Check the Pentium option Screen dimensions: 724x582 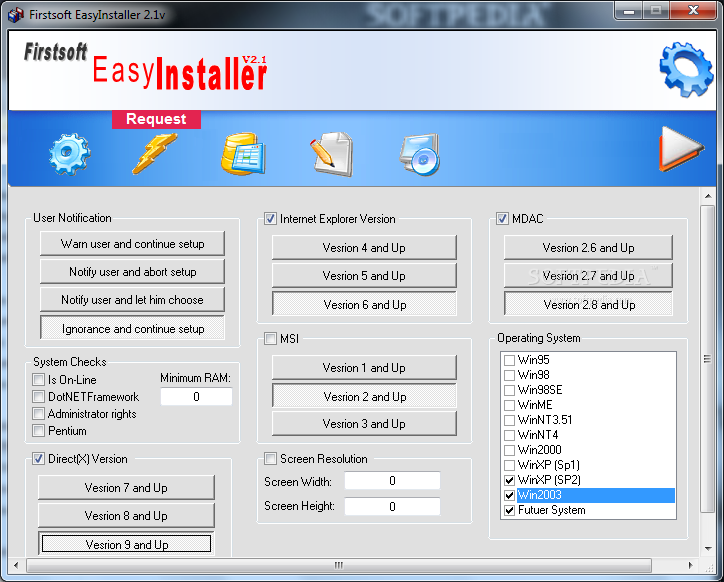[x=39, y=430]
